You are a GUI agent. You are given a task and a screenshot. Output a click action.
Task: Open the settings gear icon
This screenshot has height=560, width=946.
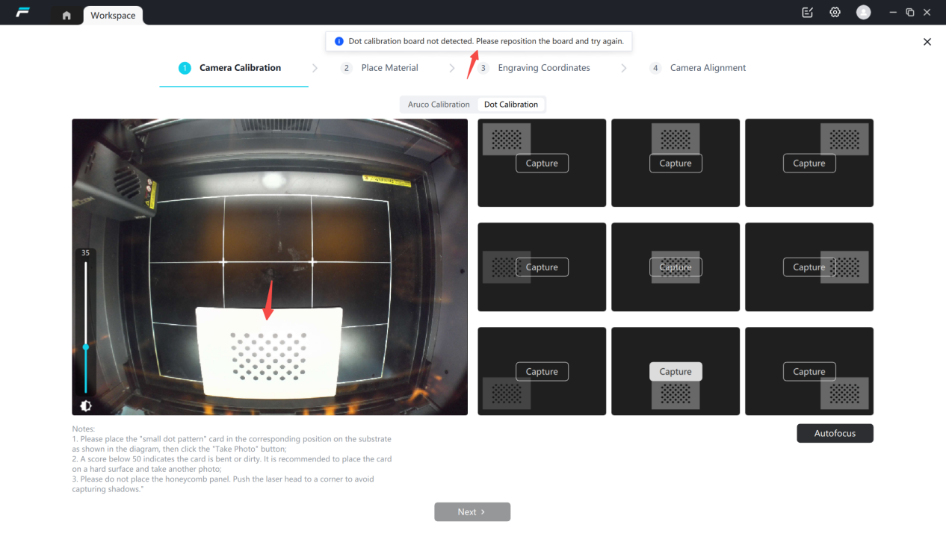click(x=835, y=13)
